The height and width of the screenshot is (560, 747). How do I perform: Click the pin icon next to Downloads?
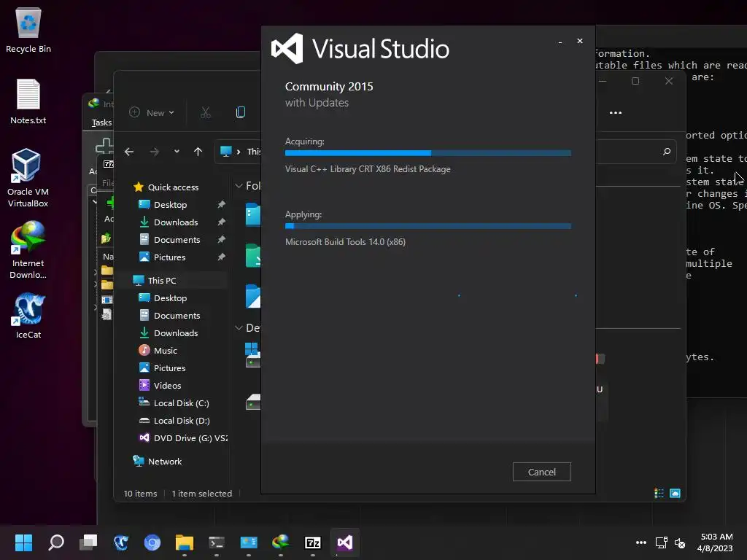222,222
